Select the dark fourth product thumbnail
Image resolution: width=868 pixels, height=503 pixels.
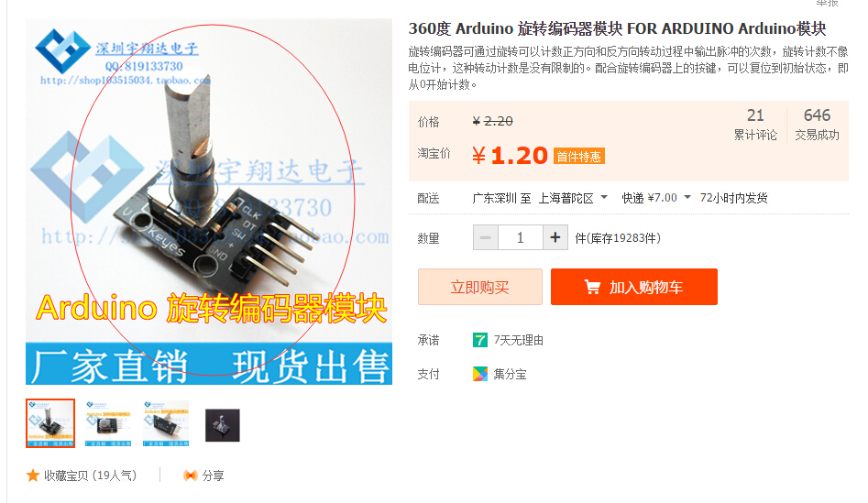223,425
